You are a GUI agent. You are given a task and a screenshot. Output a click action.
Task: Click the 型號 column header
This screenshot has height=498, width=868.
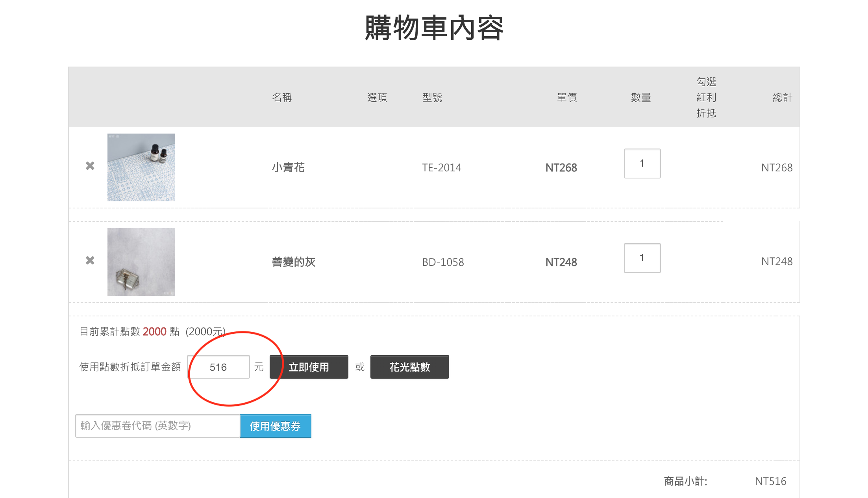[432, 97]
